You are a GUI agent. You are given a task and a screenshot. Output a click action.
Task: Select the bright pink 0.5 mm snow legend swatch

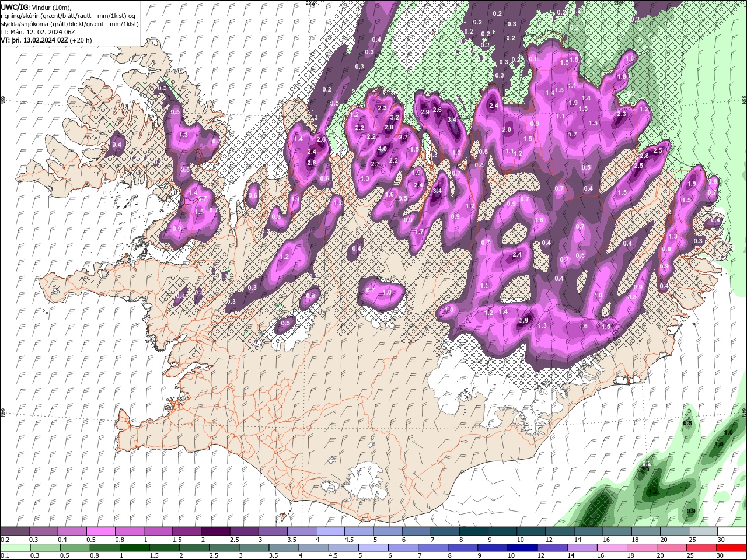[x=100, y=531]
